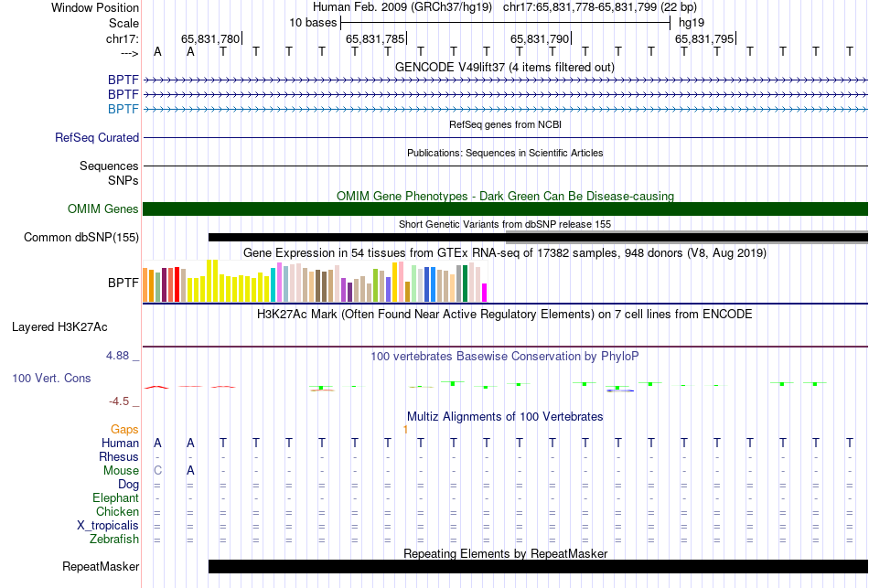Open the RefSeq Curated track label

click(x=97, y=137)
